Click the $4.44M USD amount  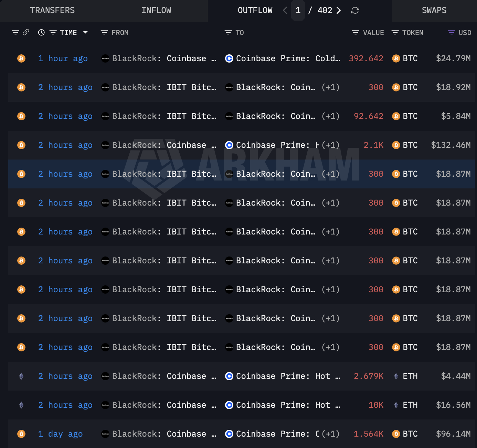pyautogui.click(x=456, y=376)
